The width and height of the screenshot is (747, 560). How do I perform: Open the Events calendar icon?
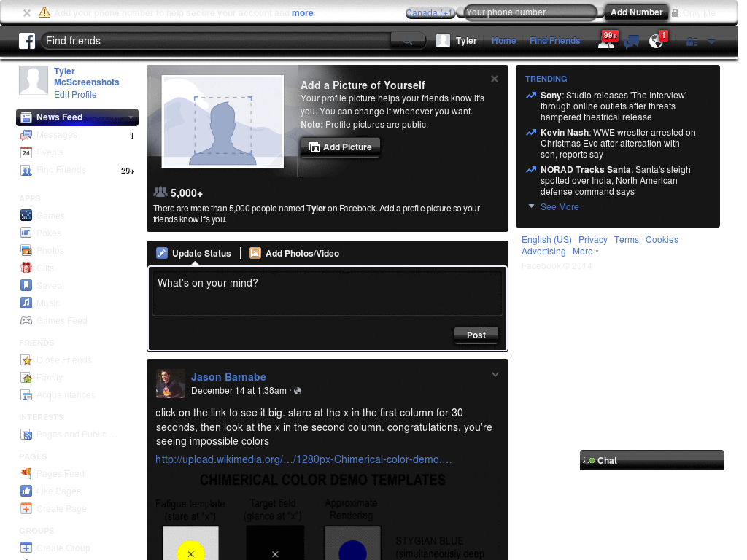coord(26,152)
